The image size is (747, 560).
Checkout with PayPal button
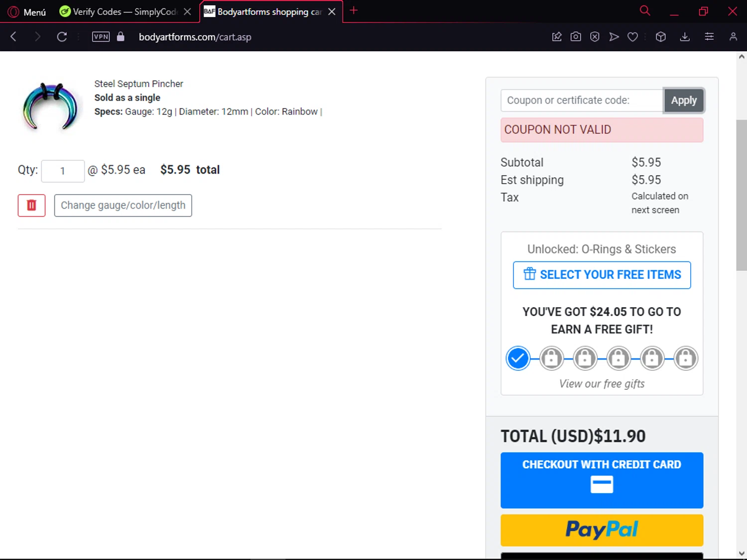(602, 530)
